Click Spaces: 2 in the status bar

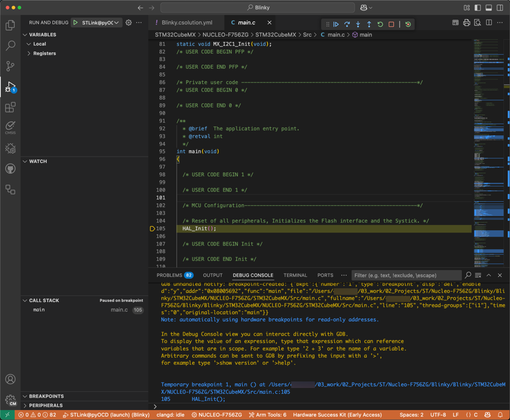412,415
